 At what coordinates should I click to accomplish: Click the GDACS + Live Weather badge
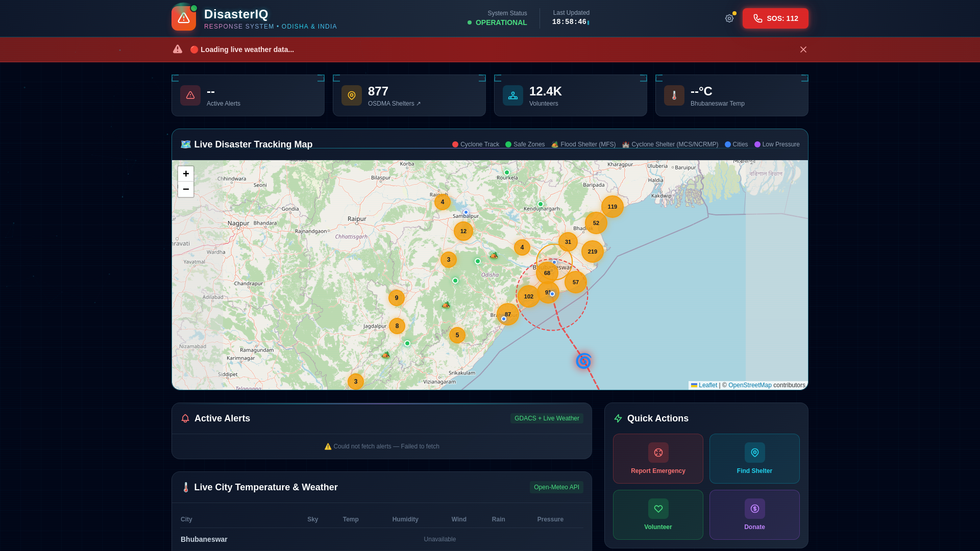547,418
